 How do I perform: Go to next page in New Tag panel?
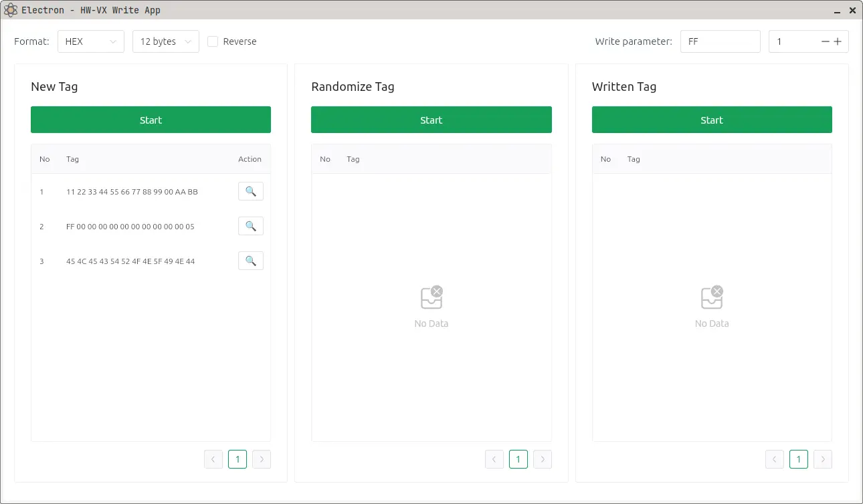(x=262, y=459)
